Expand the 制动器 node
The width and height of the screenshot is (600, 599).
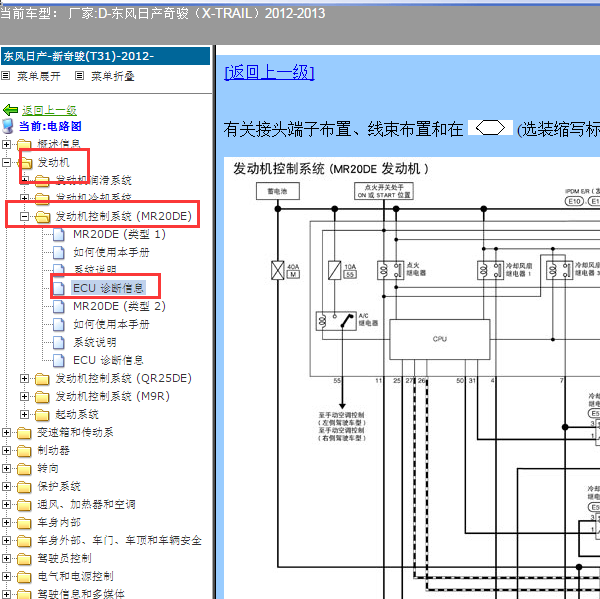(x=6, y=450)
